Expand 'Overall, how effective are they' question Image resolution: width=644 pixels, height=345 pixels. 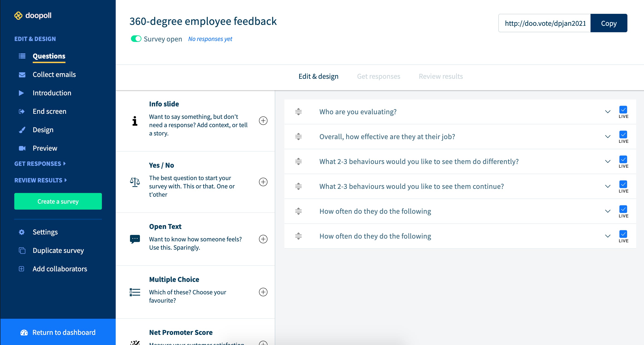[608, 137]
